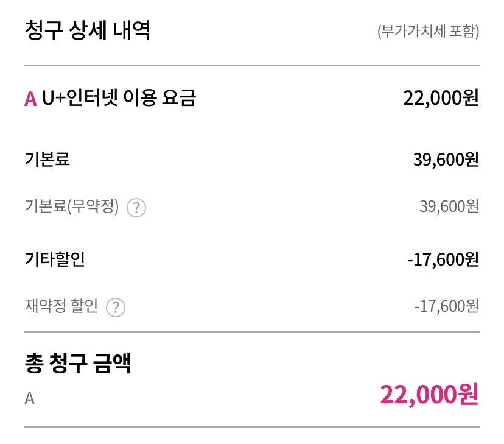Image resolution: width=504 pixels, height=444 pixels.
Task: Click the (부가가치세 포함) note
Action: pyautogui.click(x=428, y=31)
